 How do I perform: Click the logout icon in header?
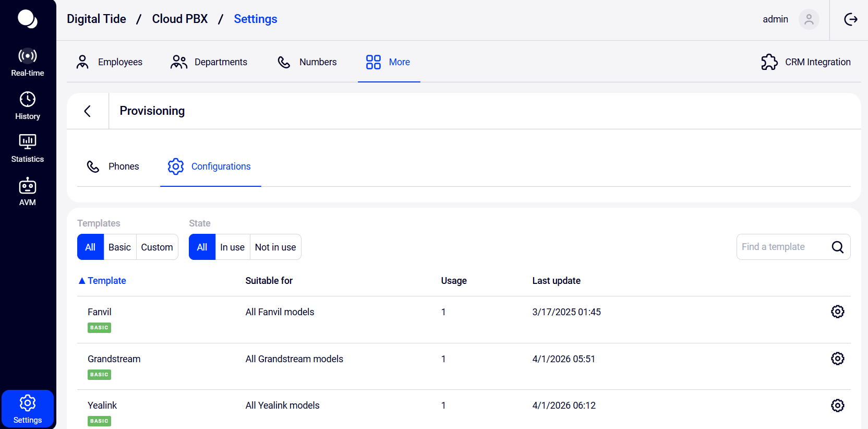click(x=850, y=19)
